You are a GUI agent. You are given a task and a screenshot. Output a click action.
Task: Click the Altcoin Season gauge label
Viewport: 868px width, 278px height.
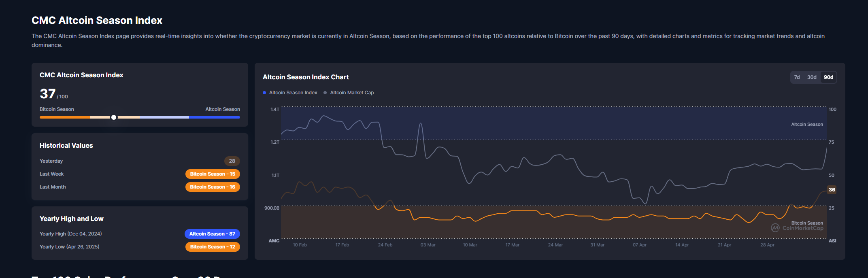pyautogui.click(x=223, y=109)
